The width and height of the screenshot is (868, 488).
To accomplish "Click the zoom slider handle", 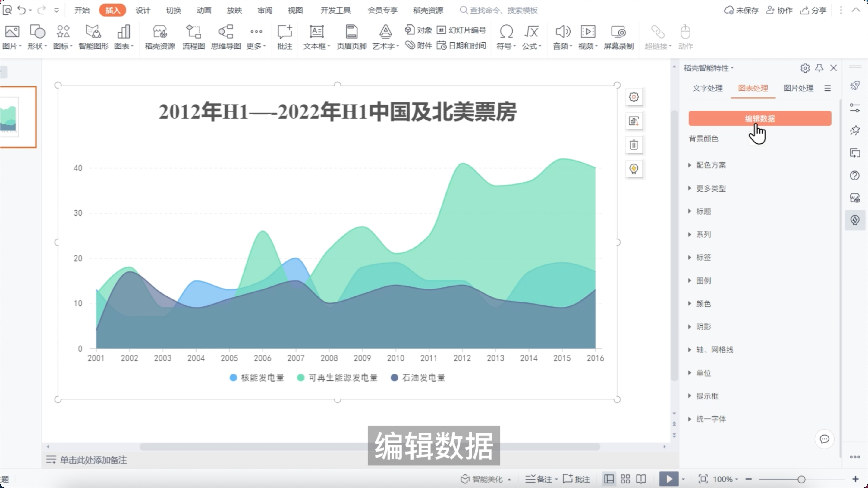I will (x=801, y=479).
